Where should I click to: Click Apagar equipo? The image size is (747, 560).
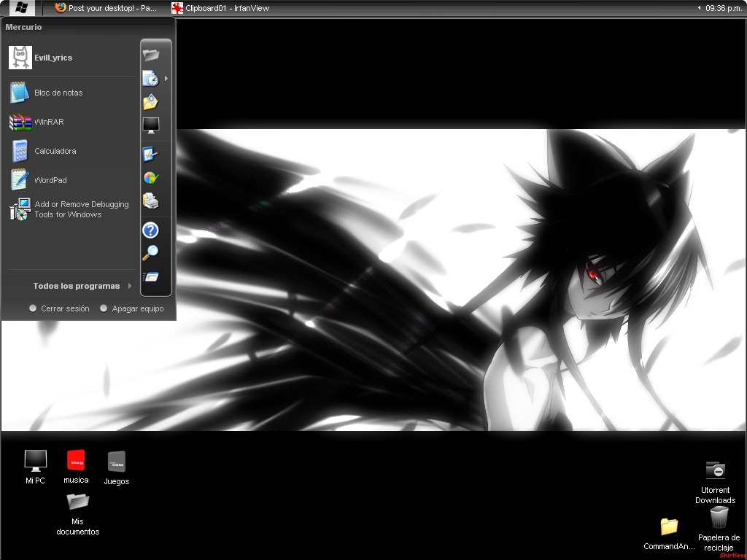tap(132, 308)
